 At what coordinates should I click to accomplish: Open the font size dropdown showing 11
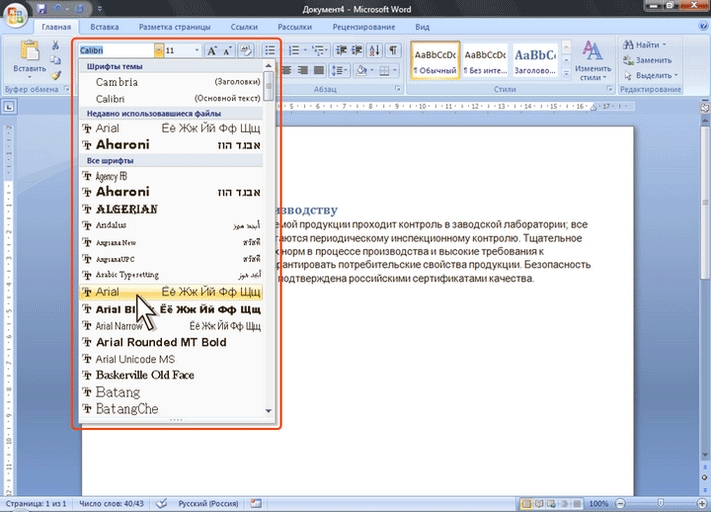click(x=197, y=50)
